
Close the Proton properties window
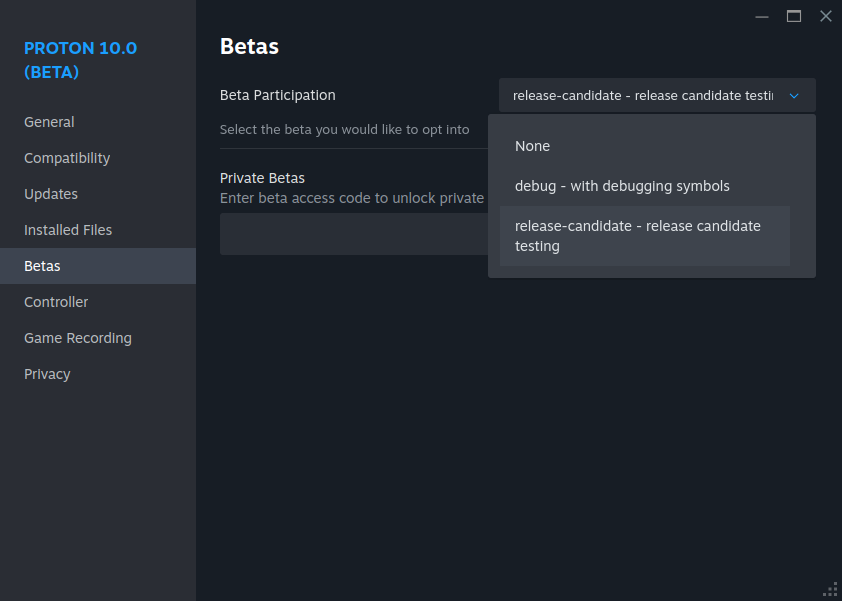(x=826, y=16)
